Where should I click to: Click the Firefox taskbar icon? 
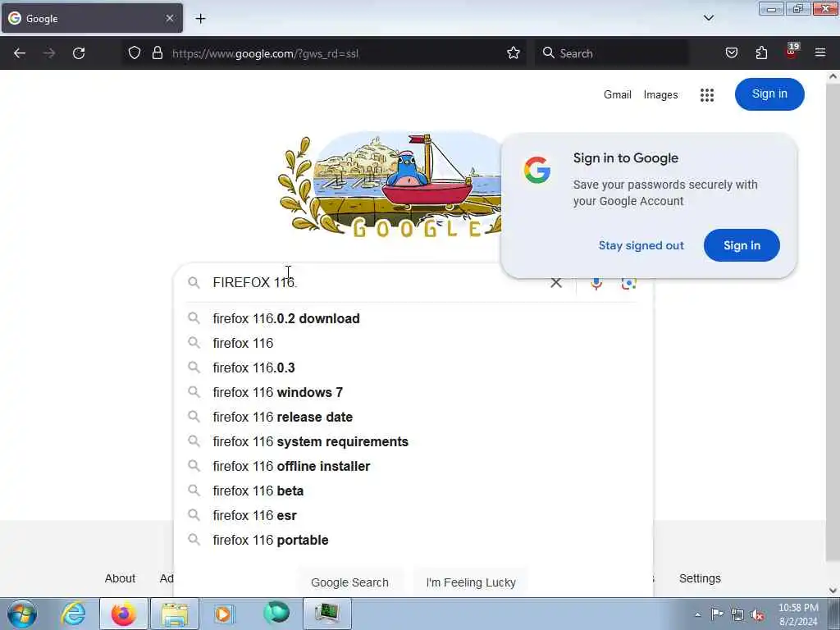[x=123, y=614]
